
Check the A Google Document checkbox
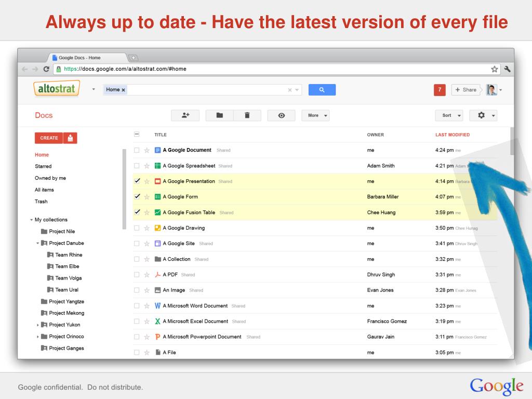pos(137,150)
